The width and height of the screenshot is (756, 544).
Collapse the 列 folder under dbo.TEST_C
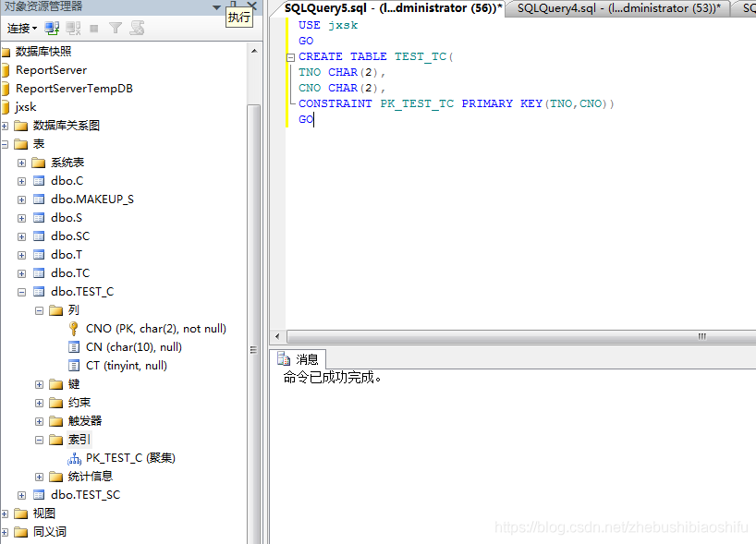(39, 310)
